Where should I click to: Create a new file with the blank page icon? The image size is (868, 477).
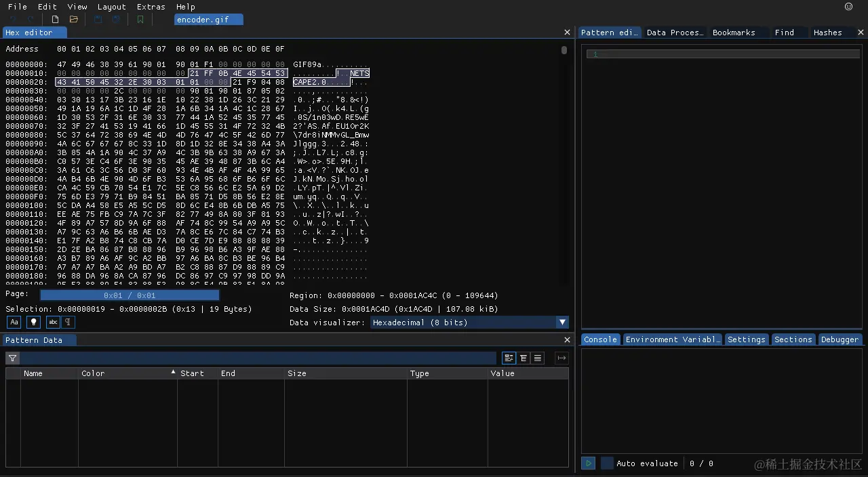tap(56, 20)
